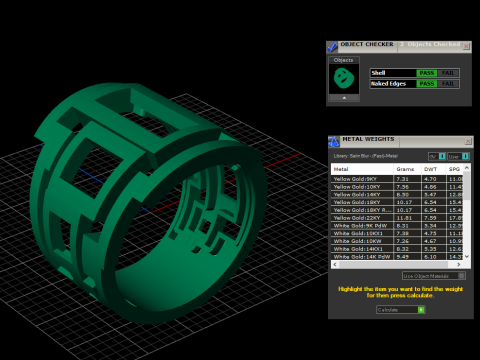
Task: Select the green ring thumbnail under Objects
Action: (x=344, y=78)
